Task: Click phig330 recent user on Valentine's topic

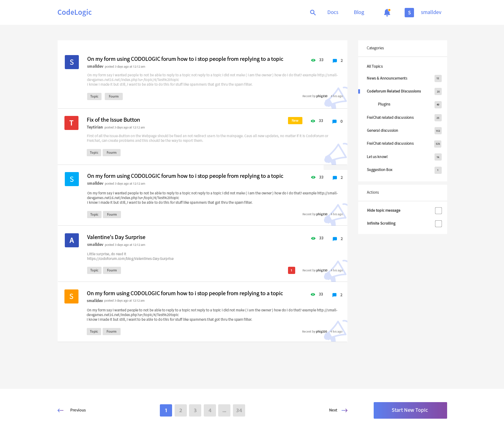Action: point(322,270)
